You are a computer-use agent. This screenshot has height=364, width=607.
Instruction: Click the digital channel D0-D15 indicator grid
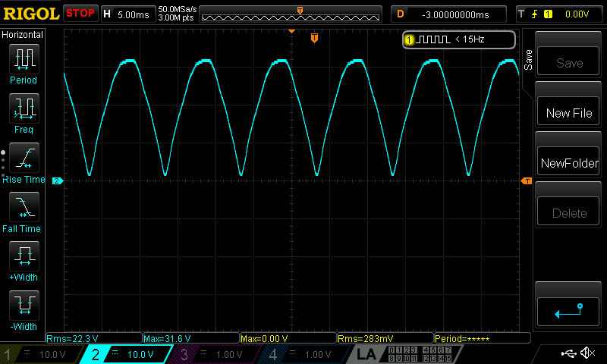419,354
